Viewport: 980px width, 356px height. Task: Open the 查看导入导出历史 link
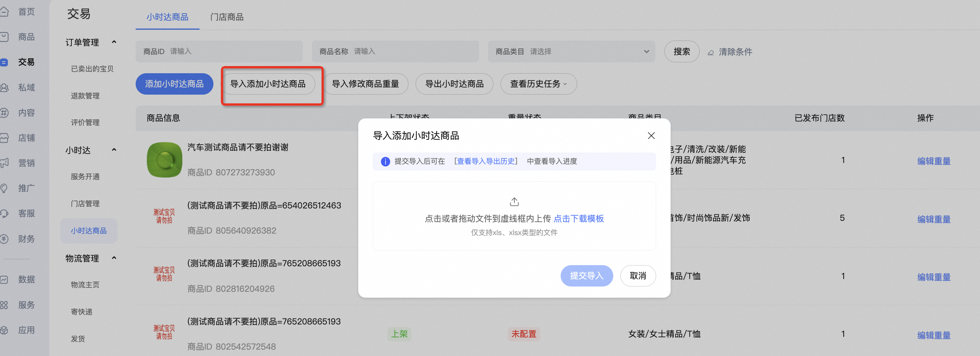coord(486,161)
